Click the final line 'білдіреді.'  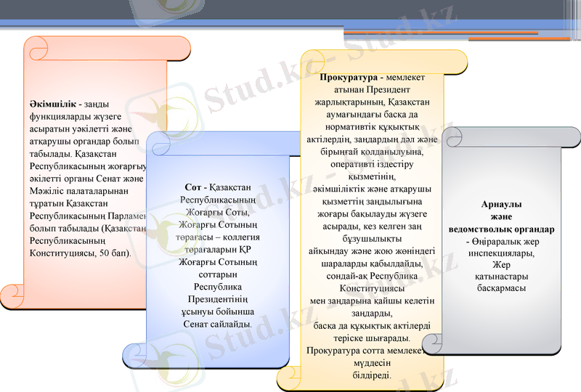(x=372, y=375)
